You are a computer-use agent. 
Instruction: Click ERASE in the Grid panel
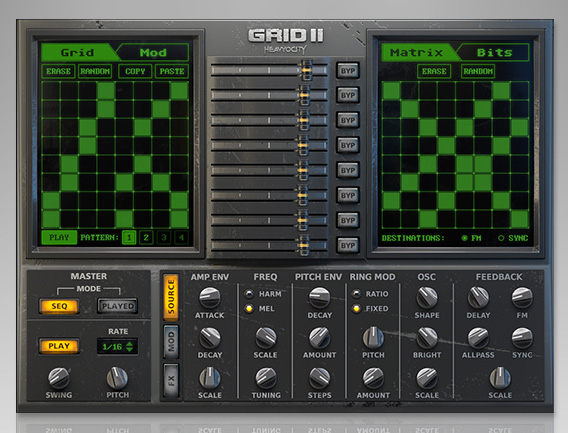(58, 71)
